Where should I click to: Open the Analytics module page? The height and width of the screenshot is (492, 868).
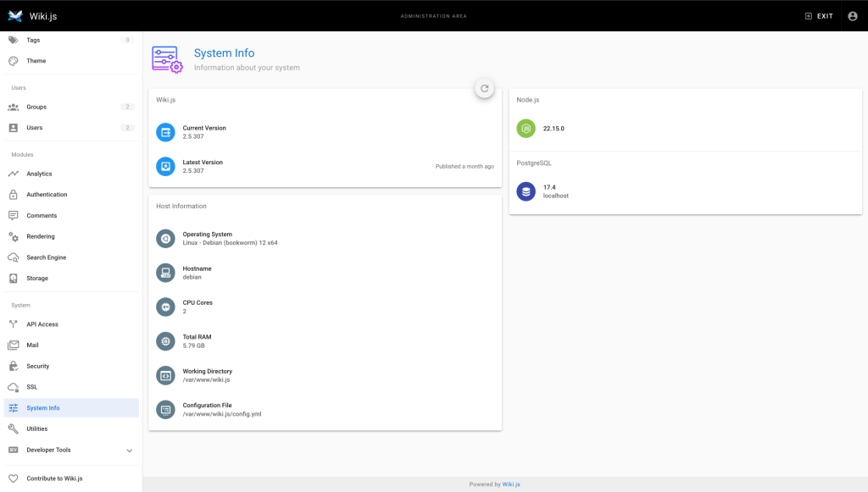[39, 174]
